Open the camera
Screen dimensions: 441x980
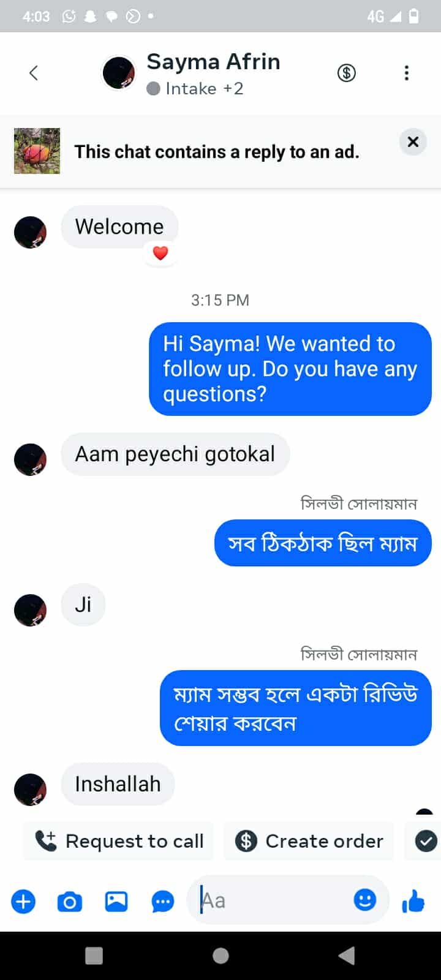(x=70, y=902)
